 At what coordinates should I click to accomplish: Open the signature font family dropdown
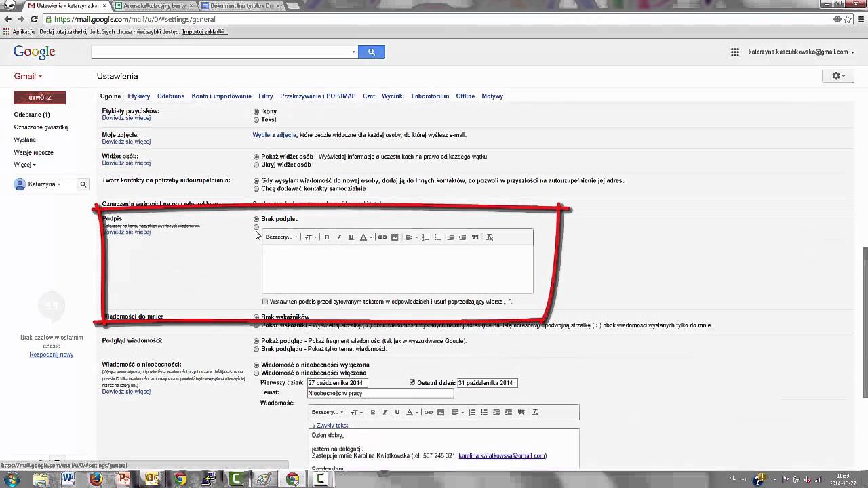[281, 237]
